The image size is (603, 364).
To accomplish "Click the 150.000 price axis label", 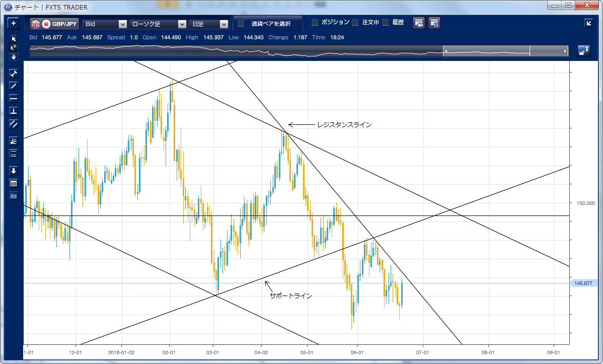I will click(586, 203).
